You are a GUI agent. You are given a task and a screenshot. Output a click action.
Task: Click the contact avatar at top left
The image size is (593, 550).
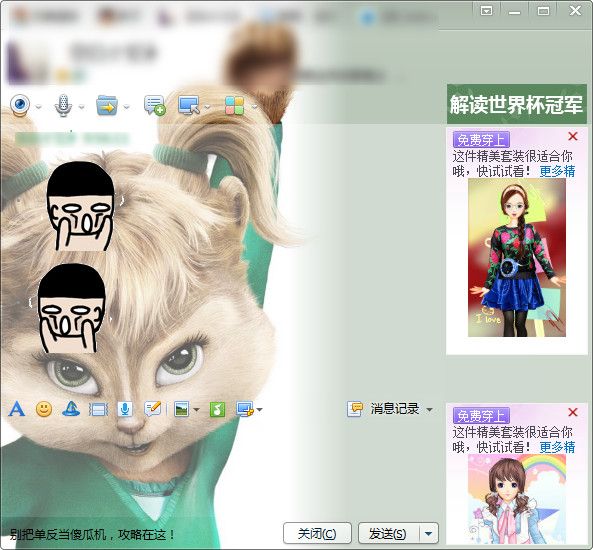[28, 62]
